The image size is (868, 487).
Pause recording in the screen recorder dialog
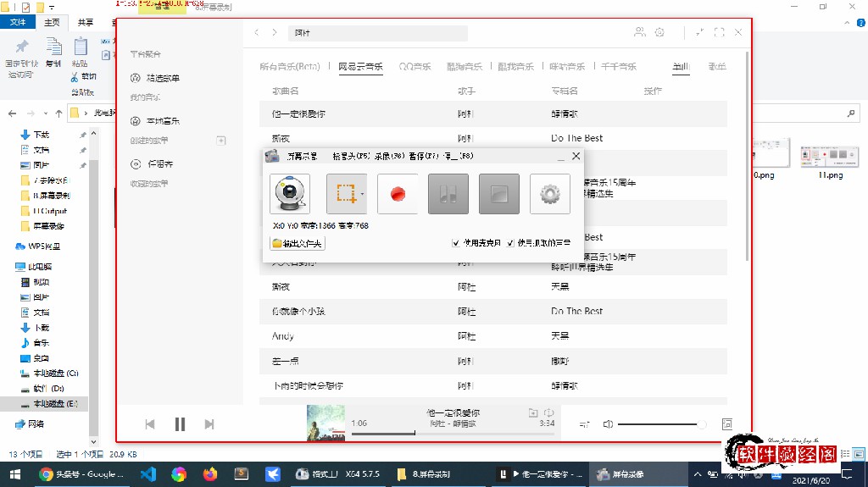448,194
